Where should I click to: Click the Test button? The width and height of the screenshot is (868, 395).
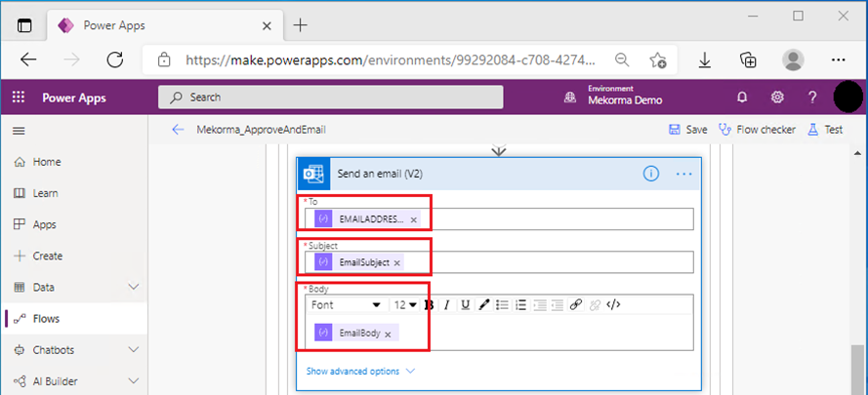(x=825, y=130)
